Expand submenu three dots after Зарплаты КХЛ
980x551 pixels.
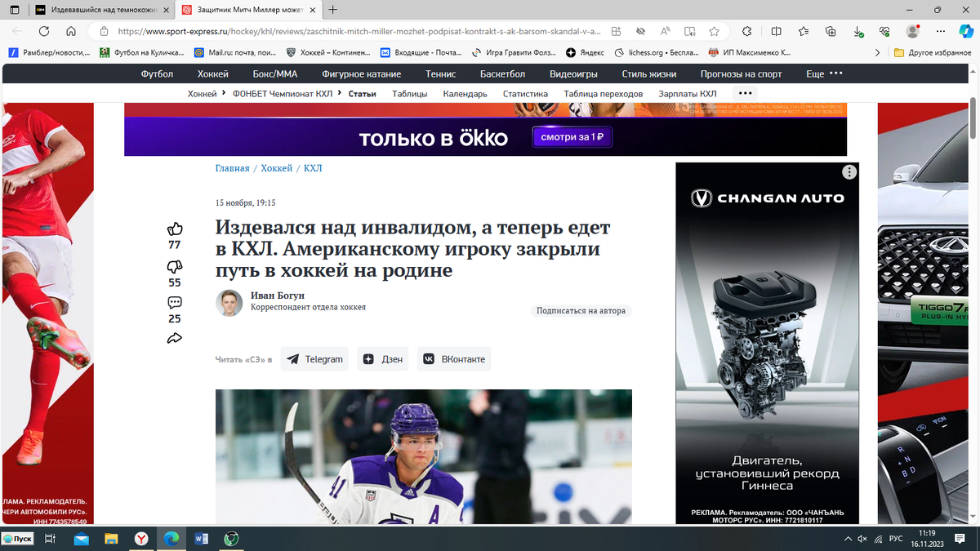(x=745, y=94)
